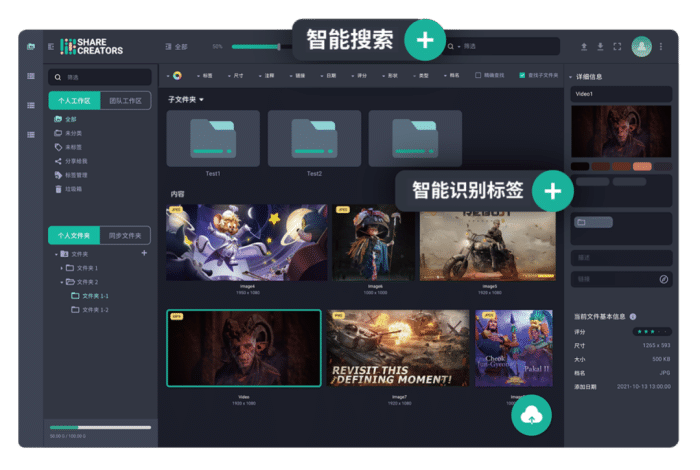Select 文件夹 1-2 in folder tree
700x470 pixels.
pos(90,310)
